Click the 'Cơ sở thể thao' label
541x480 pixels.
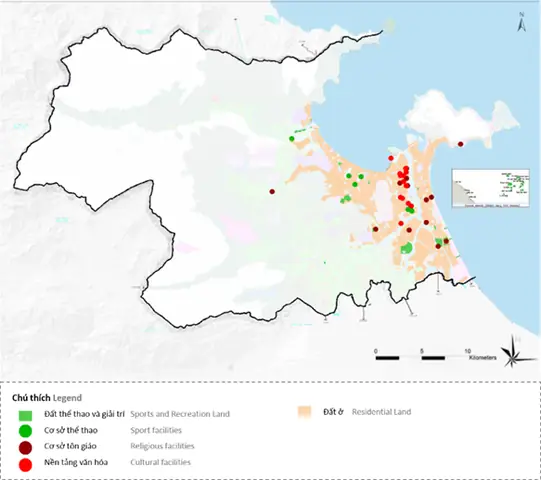71,430
